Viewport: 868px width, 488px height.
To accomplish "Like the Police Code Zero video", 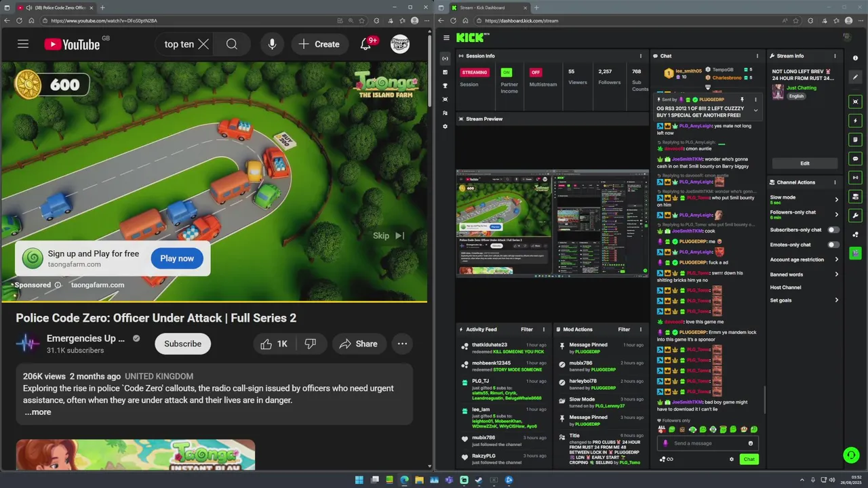I will (275, 344).
